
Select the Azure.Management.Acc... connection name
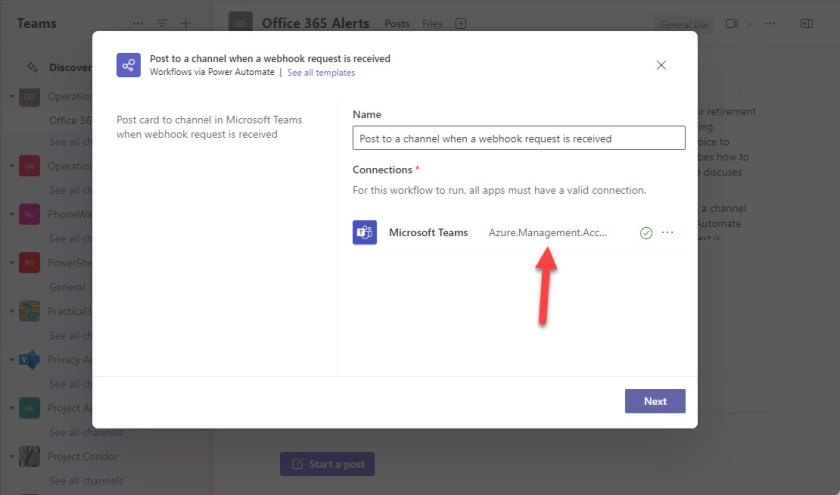point(548,232)
